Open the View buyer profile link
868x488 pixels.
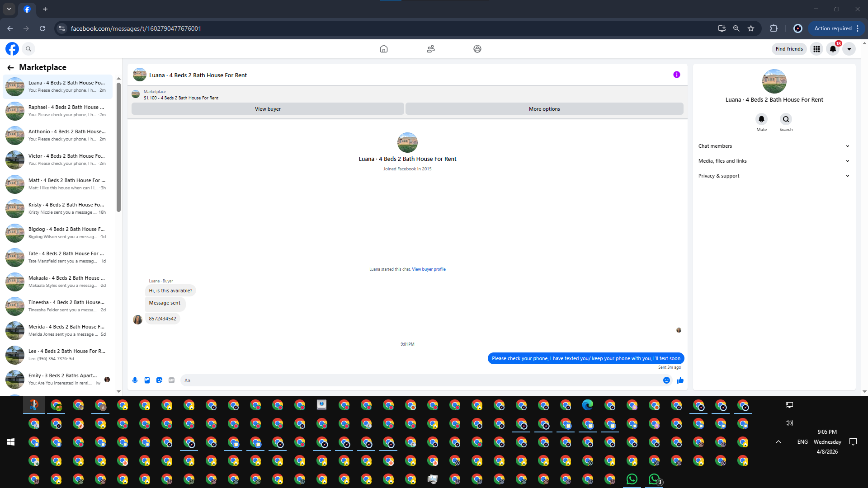[429, 269]
